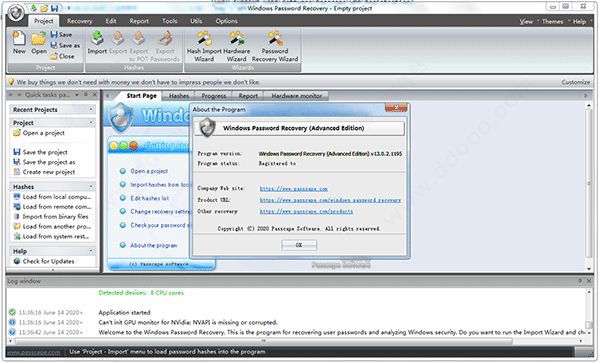Viewport: 600px width, 363px height.
Task: Click the Export to POT icon
Action: tap(139, 46)
